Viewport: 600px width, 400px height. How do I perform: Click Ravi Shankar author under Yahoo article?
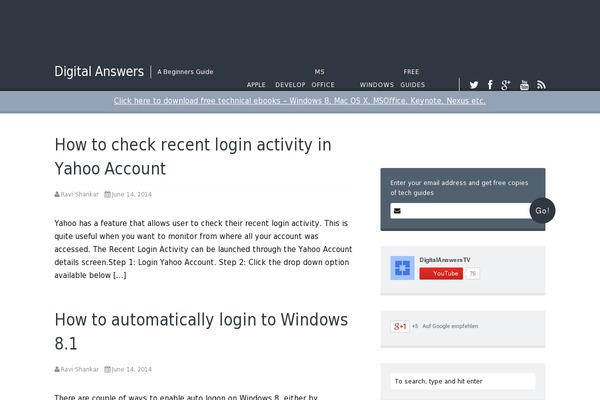click(80, 194)
